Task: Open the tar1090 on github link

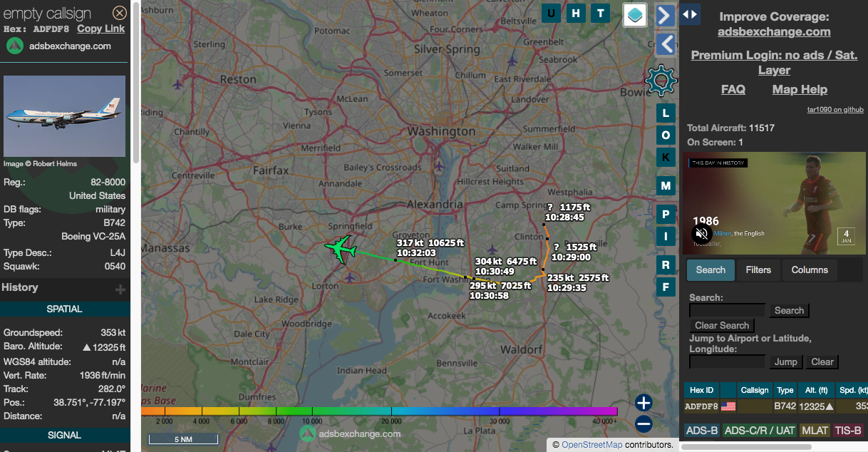Action: tap(835, 110)
